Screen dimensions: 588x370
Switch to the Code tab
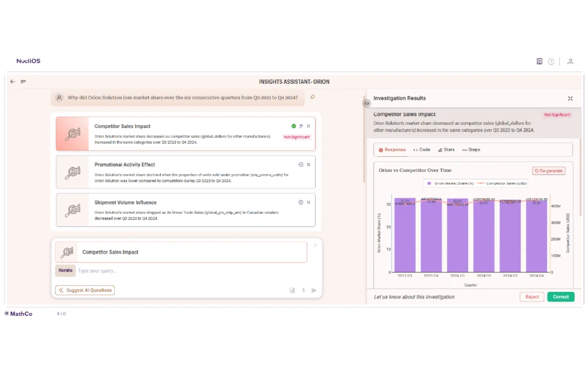click(422, 150)
